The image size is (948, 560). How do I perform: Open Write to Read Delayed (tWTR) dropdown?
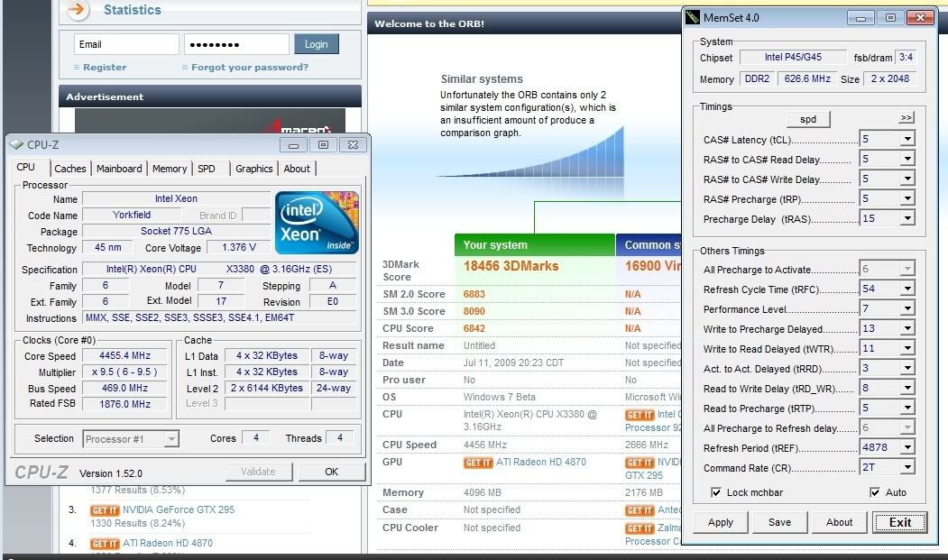click(907, 348)
